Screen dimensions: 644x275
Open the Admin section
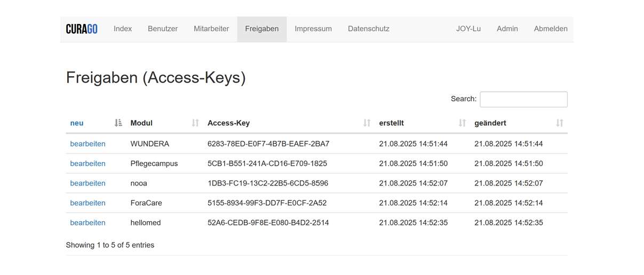(507, 29)
